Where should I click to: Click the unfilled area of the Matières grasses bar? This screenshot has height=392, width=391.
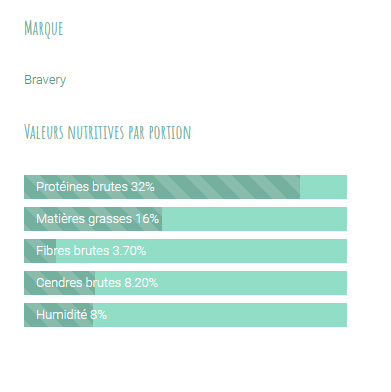[x=254, y=219]
